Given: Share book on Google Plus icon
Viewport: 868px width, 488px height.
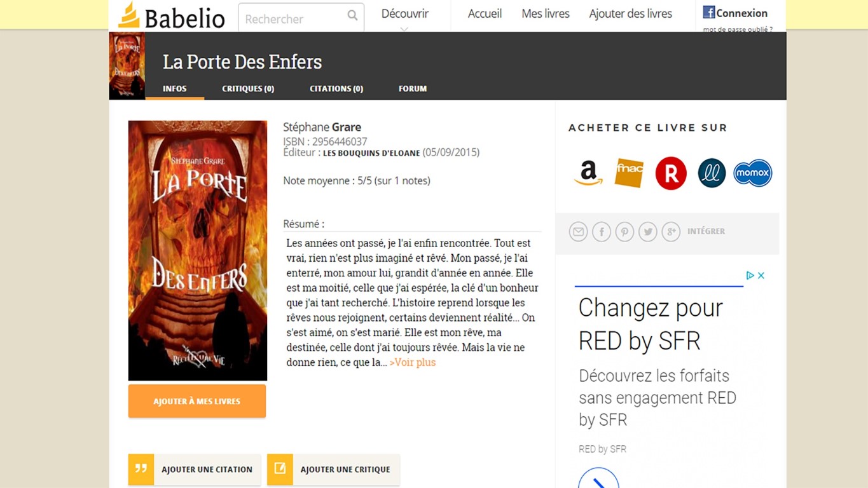Looking at the screenshot, I should point(671,232).
